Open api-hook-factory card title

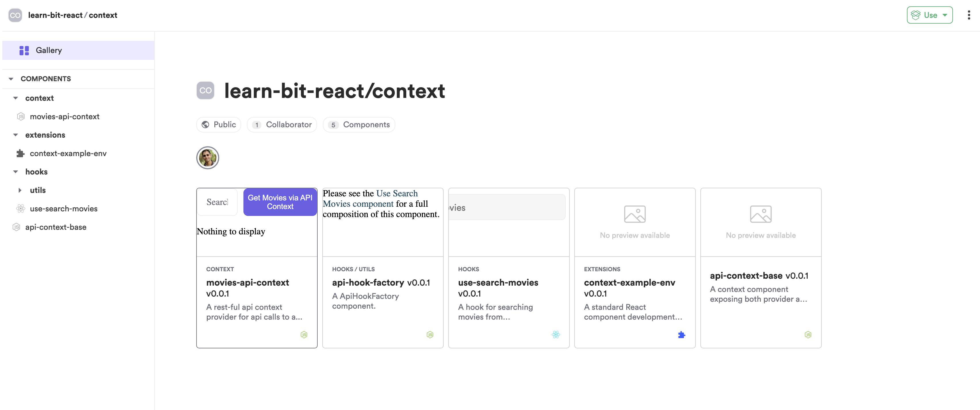pyautogui.click(x=368, y=282)
